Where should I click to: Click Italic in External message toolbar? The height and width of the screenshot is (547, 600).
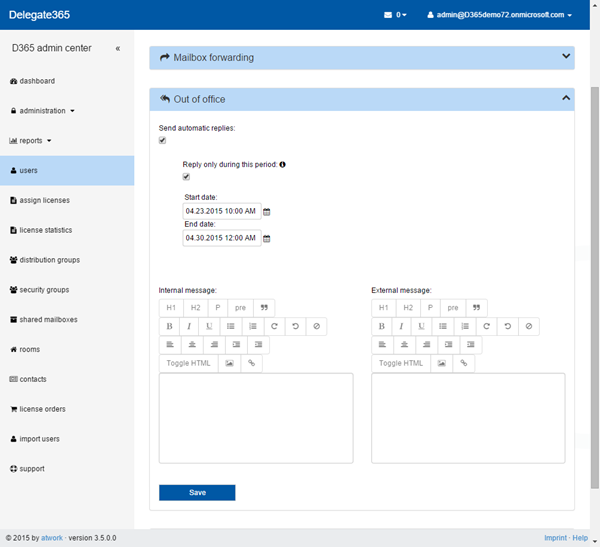401,326
